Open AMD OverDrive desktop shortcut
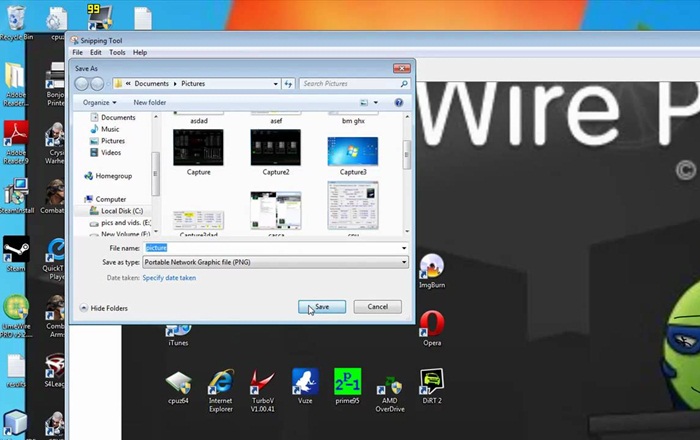 390,394
